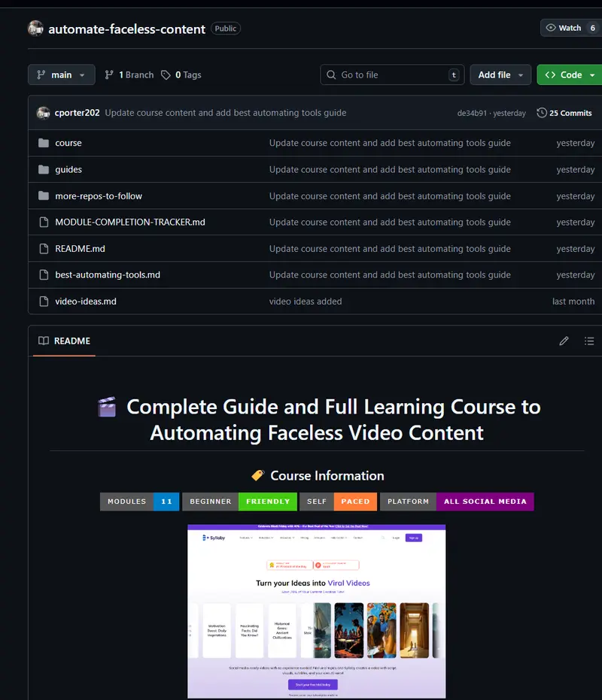The height and width of the screenshot is (700, 602).
Task: Click the tag icon beside 0 Tags
Action: [x=166, y=75]
